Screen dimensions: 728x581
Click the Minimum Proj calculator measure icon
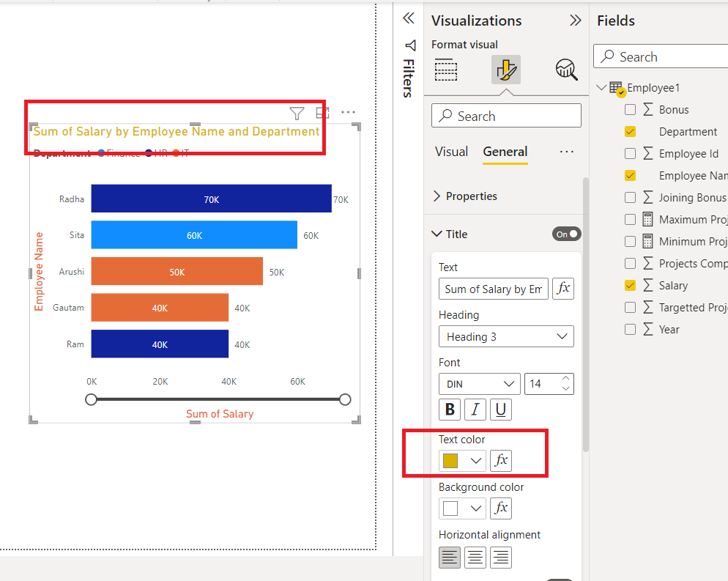(647, 241)
